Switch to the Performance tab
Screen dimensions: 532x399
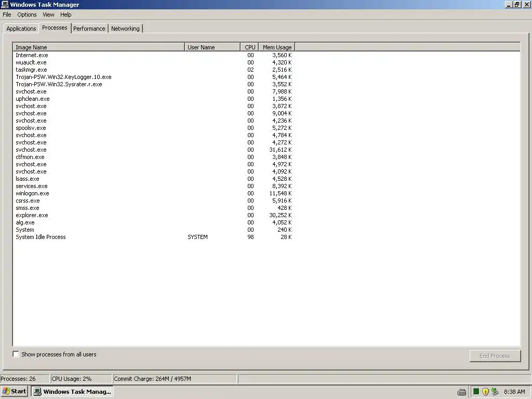tap(89, 29)
